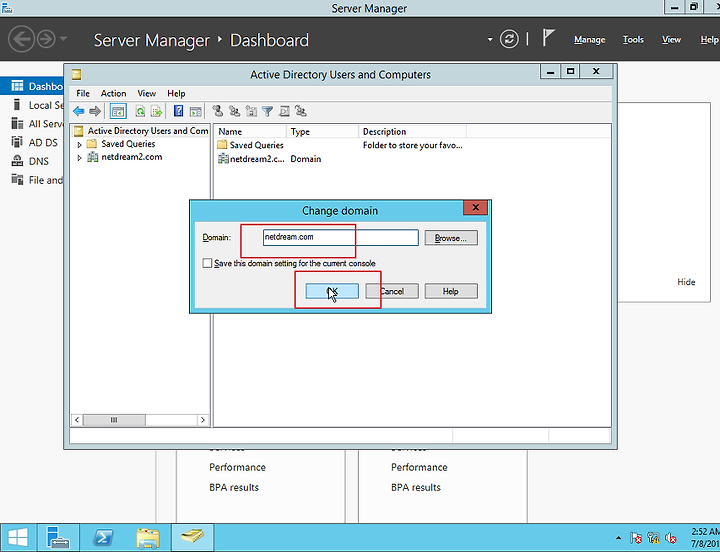Click the green Refresh toolbar icon
Viewport: 720px width, 552px height.
pyautogui.click(x=140, y=111)
